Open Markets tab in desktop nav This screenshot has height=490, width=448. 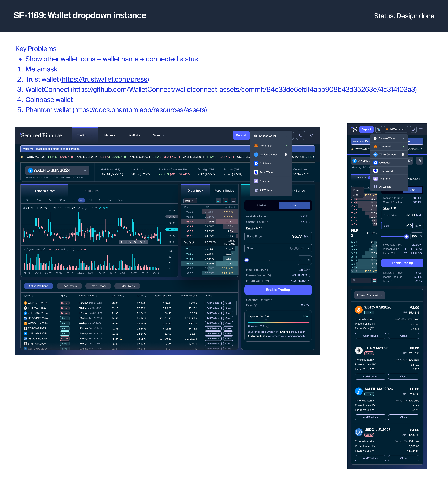point(110,135)
